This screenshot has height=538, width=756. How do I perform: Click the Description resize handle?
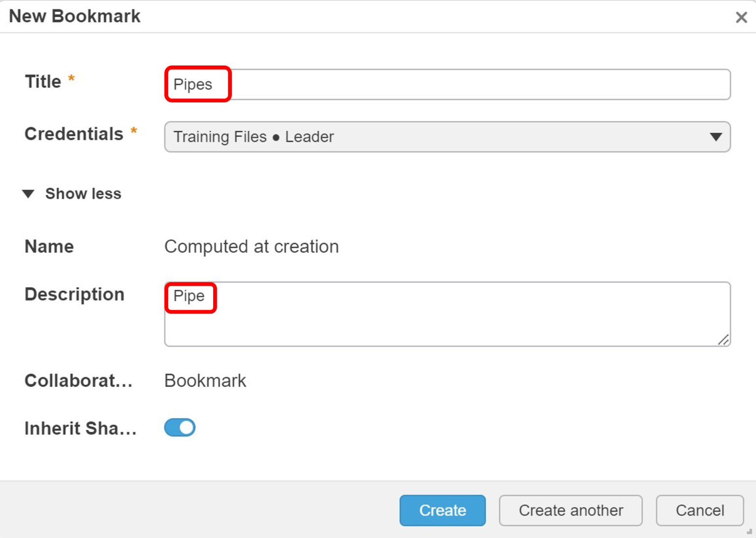click(x=724, y=340)
